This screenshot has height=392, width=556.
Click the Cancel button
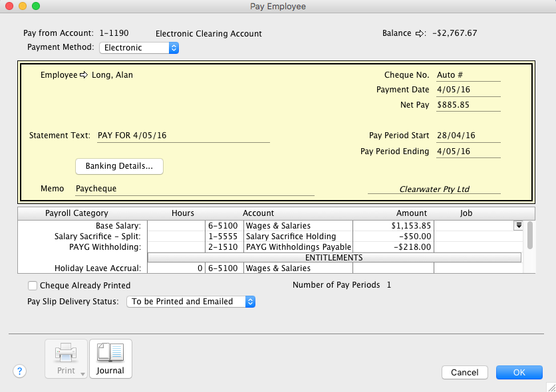(x=464, y=373)
